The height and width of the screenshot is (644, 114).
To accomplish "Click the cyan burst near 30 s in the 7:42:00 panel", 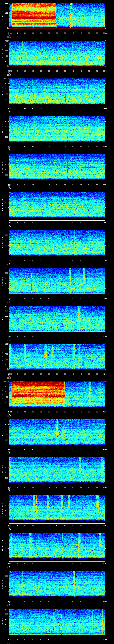I will click(57, 432).
